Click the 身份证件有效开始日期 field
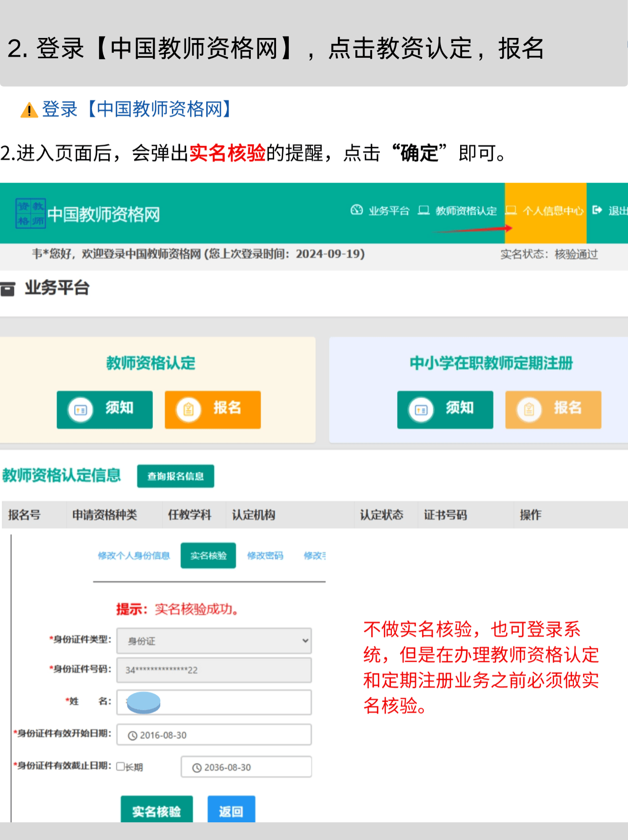 214,735
